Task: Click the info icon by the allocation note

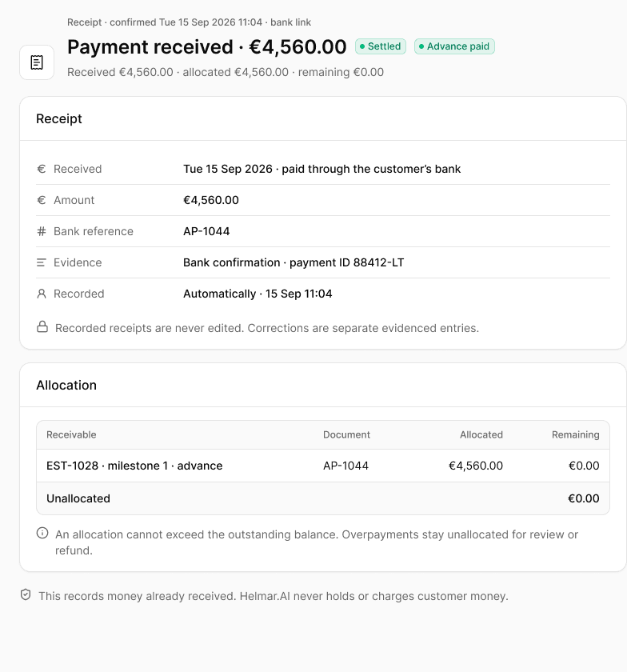Action: click(42, 533)
